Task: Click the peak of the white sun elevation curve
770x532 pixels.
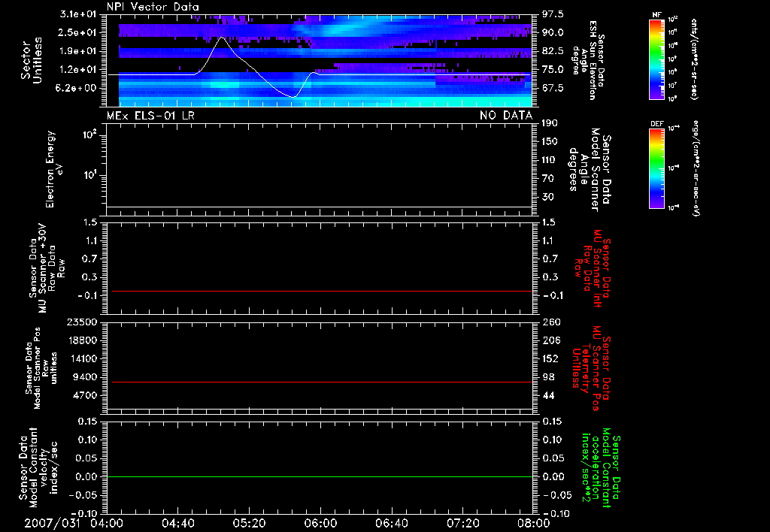Action: pyautogui.click(x=222, y=38)
